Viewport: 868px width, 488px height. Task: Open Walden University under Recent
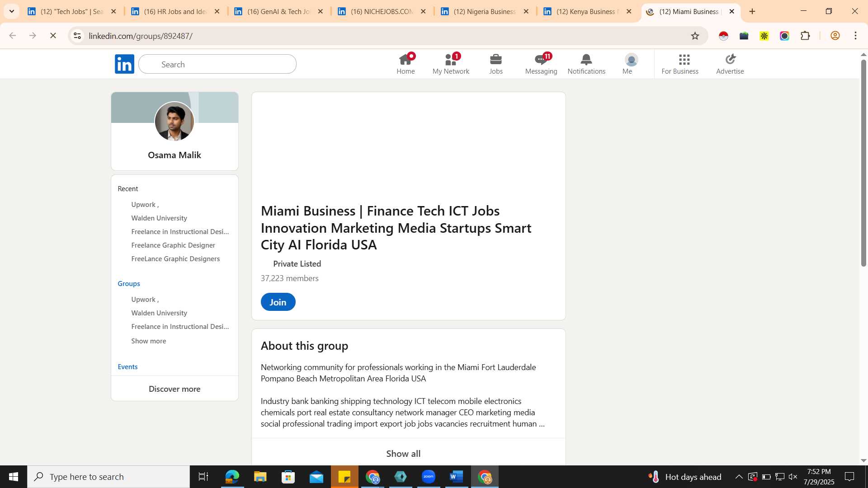159,218
